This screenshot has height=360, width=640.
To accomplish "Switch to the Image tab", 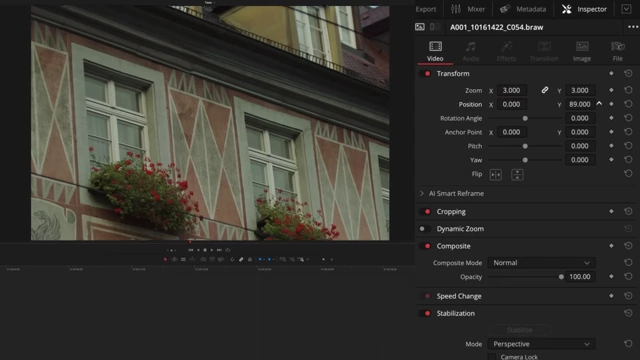I will coord(582,51).
